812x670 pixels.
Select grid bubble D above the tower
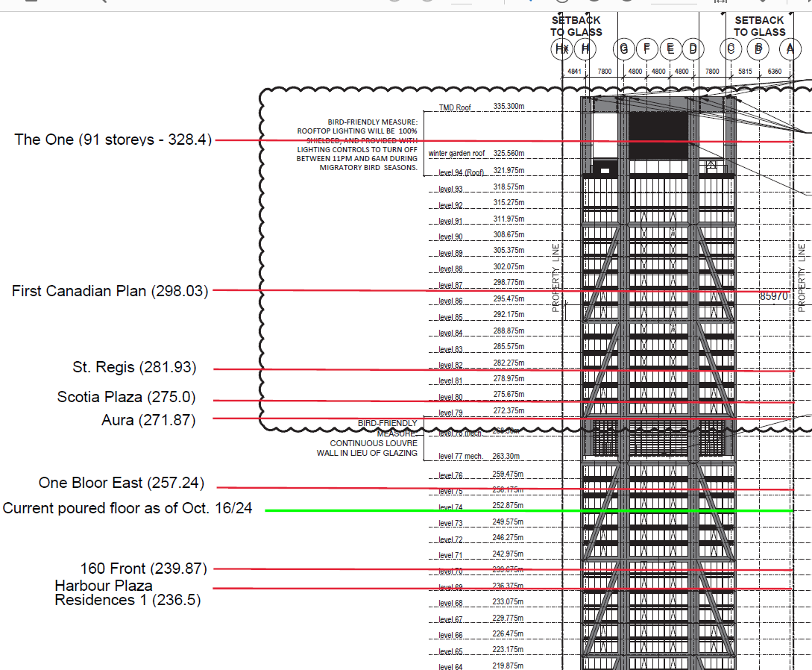point(693,49)
